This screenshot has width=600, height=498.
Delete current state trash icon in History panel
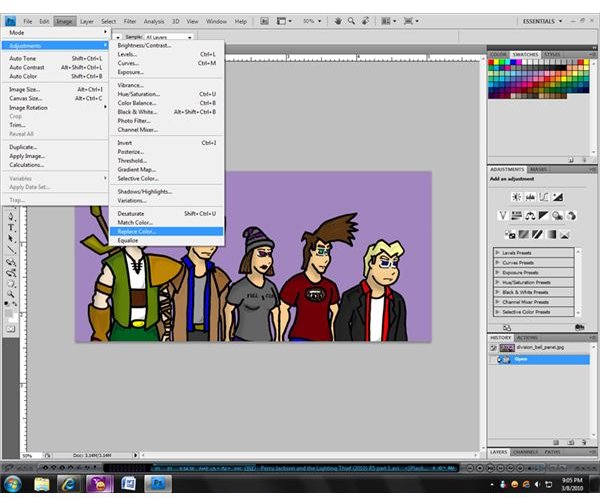click(584, 442)
